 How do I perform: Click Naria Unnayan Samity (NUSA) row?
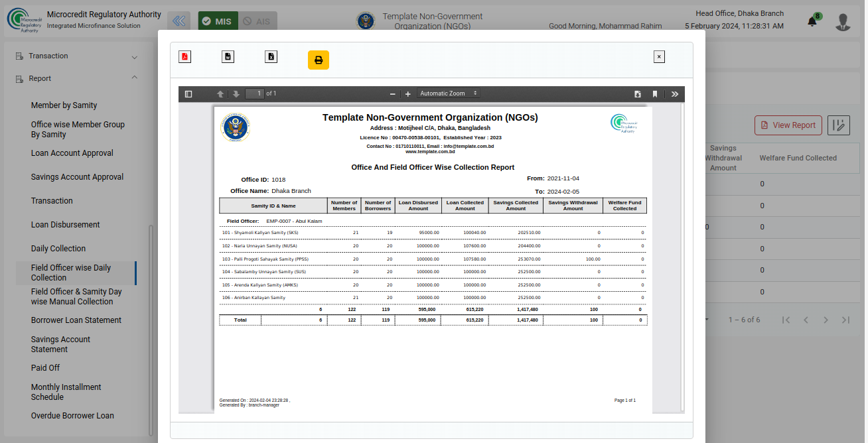(433, 246)
